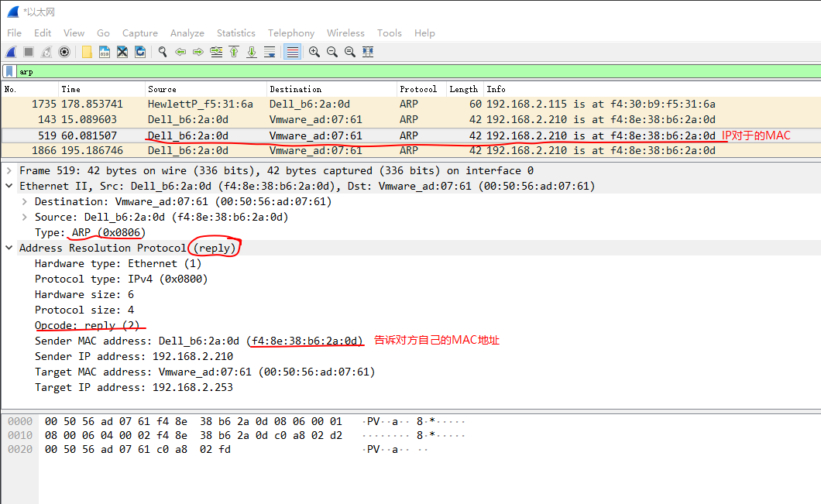
Task: Select Type: ARP (0x0806) field
Action: coord(90,232)
